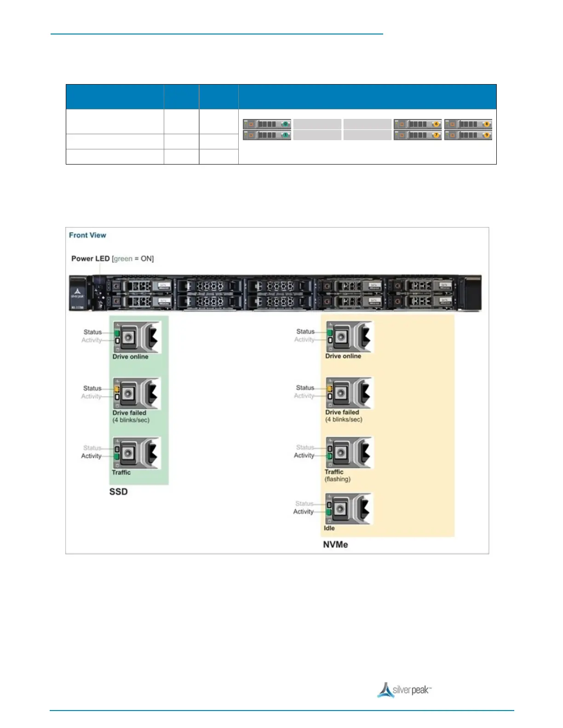Click "Drive failed" text in NVMe column
563x728 pixels.
pos(342,412)
